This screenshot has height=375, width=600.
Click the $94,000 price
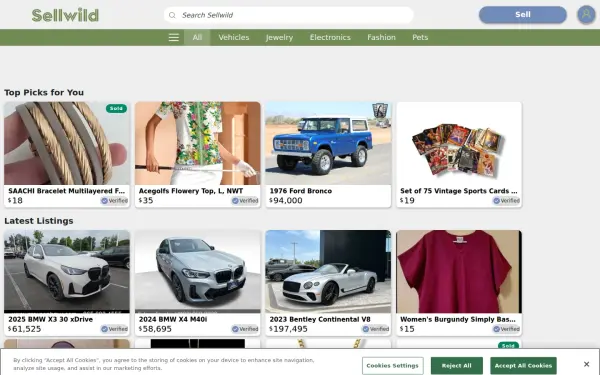pyautogui.click(x=286, y=201)
